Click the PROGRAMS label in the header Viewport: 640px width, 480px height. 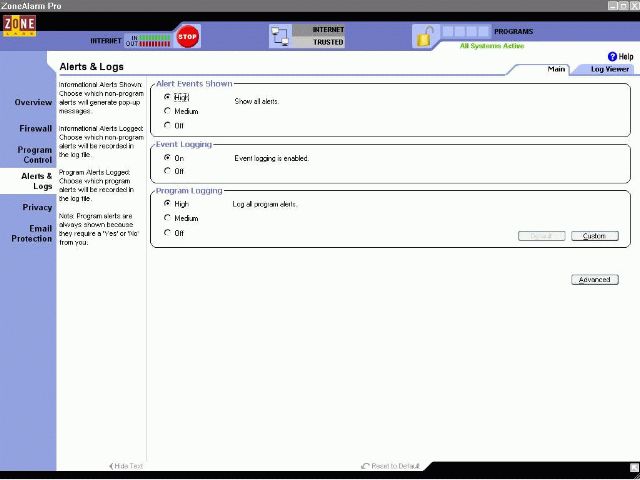point(513,31)
